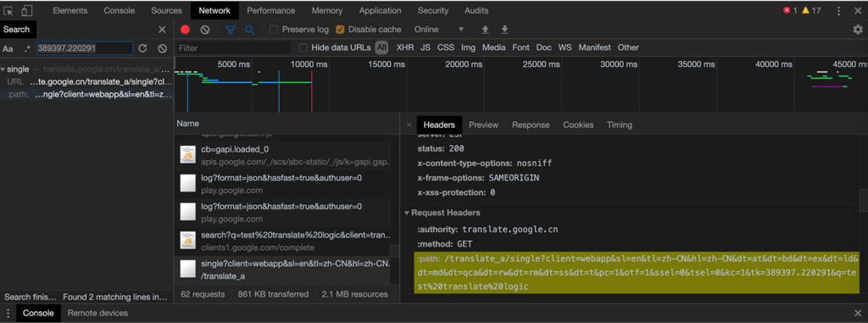Toggle match case Aa in search
Viewport: 868px width, 323px height.
pos(8,49)
